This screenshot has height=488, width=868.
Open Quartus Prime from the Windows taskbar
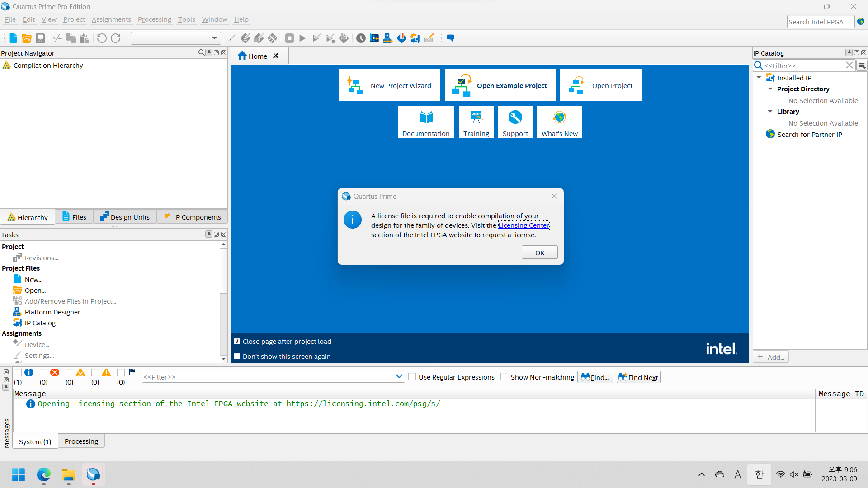coord(94,474)
